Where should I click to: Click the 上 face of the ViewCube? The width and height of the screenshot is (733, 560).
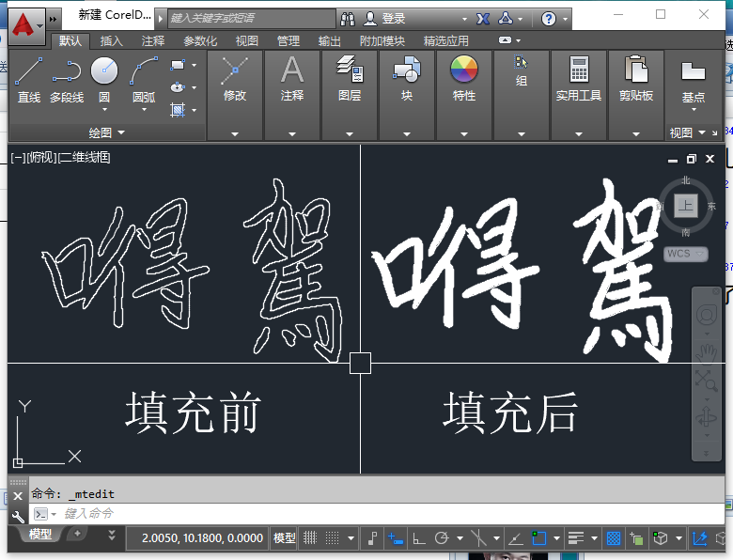tap(685, 206)
